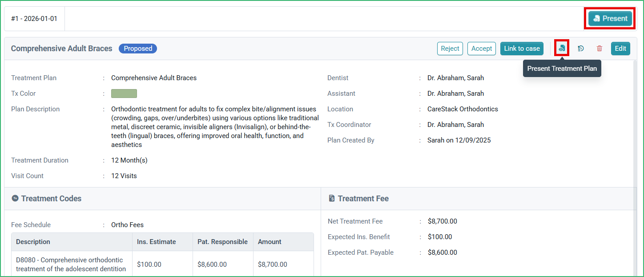644x277 pixels.
Task: Click the Treatment Plan name value
Action: (154, 78)
